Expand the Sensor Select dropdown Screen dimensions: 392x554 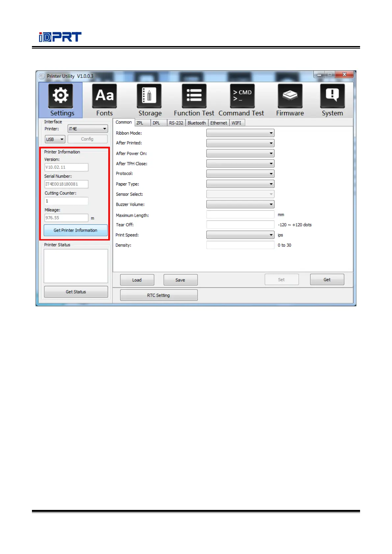[240, 194]
